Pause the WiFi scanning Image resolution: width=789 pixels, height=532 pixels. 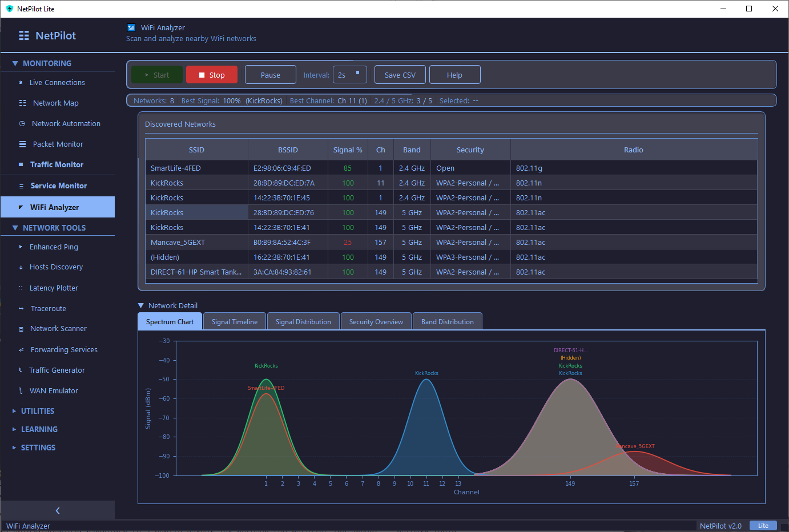pyautogui.click(x=270, y=74)
